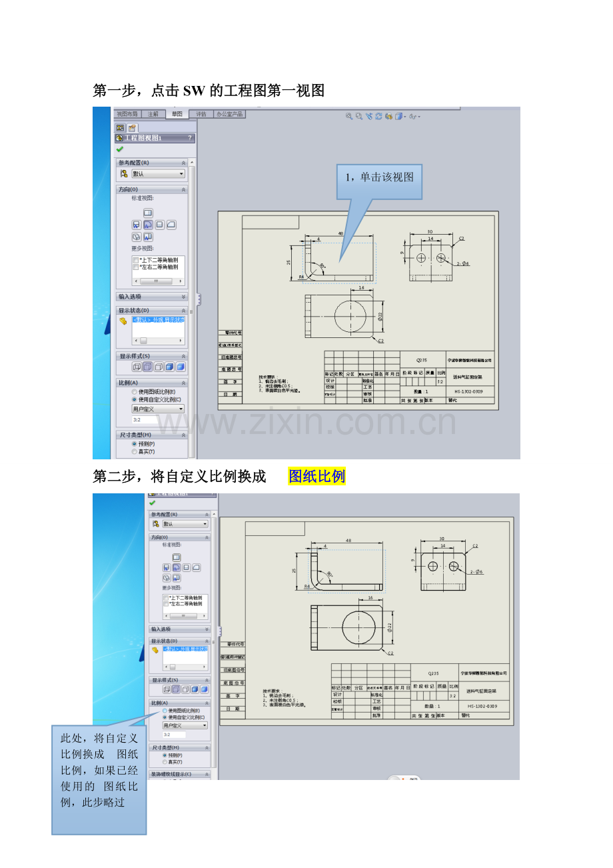The image size is (613, 868).
Task: Select Back standard view icon, step-one screenshot
Action: pyautogui.click(x=171, y=225)
